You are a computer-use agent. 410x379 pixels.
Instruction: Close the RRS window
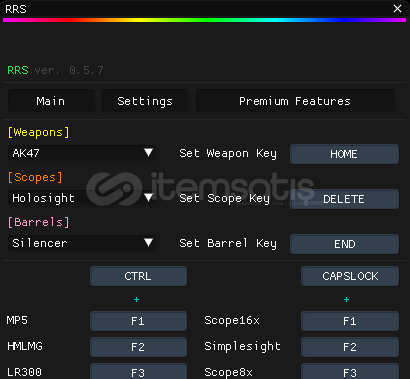tap(397, 9)
